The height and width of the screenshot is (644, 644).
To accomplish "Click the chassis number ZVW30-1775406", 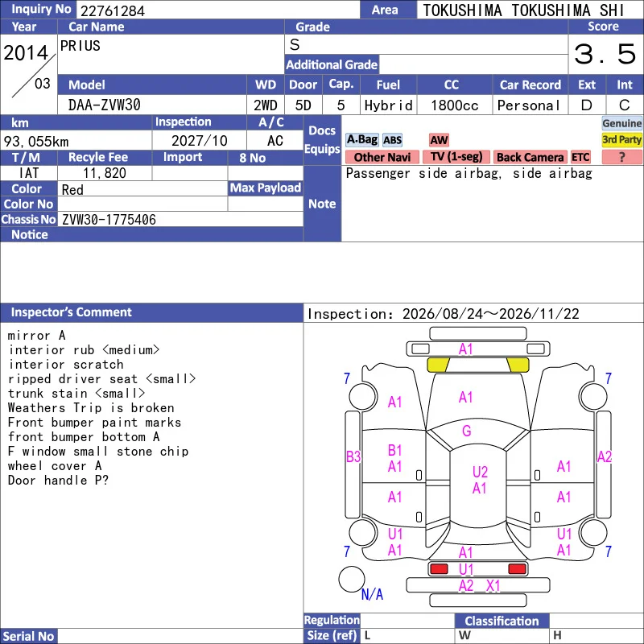I will pos(109,220).
